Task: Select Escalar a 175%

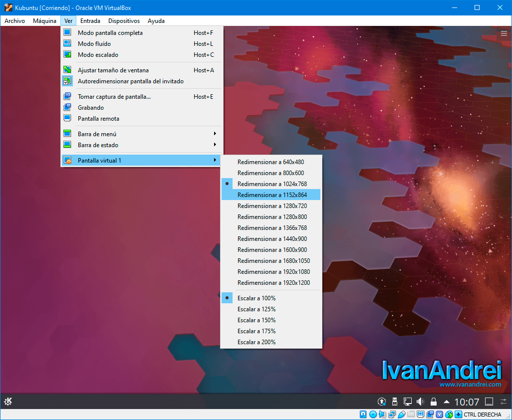Action: [271, 331]
